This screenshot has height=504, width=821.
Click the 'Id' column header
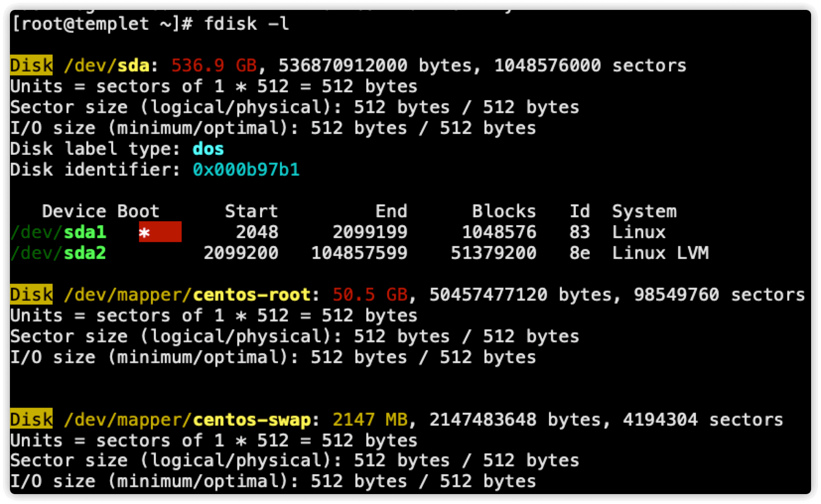[579, 211]
